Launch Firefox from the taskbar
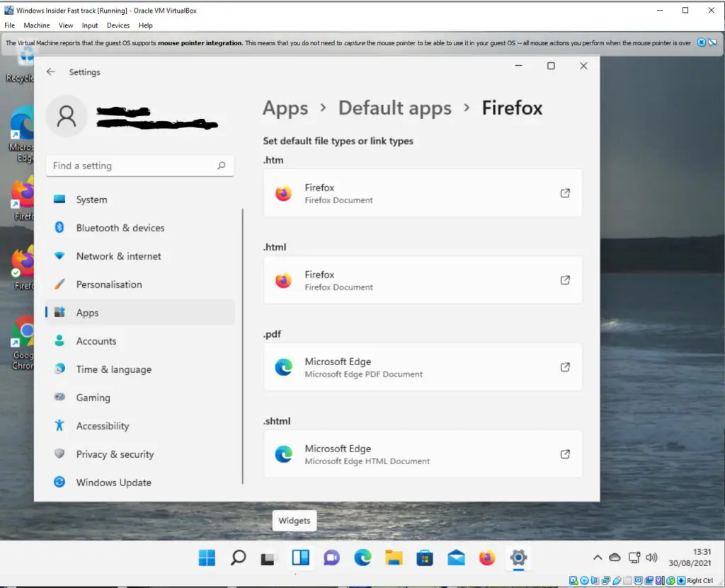 [487, 558]
